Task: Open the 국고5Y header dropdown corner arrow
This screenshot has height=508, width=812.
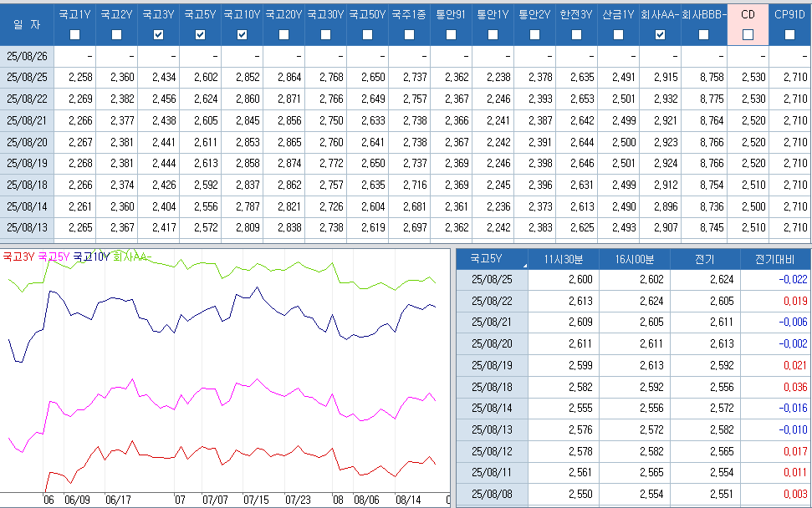Action: (524, 265)
